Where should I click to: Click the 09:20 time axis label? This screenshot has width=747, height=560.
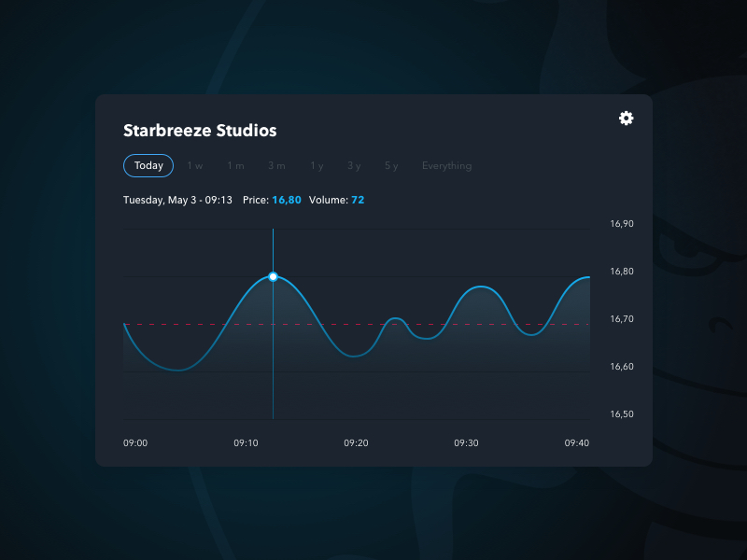pos(356,442)
